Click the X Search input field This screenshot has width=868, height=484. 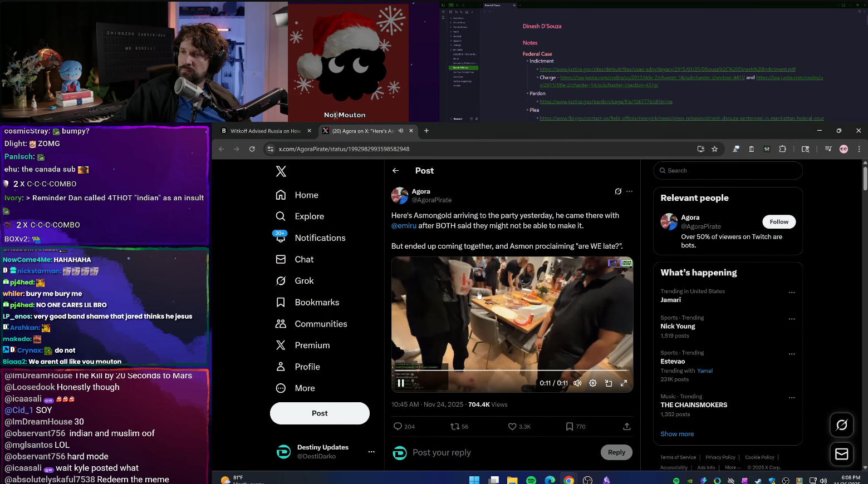728,171
